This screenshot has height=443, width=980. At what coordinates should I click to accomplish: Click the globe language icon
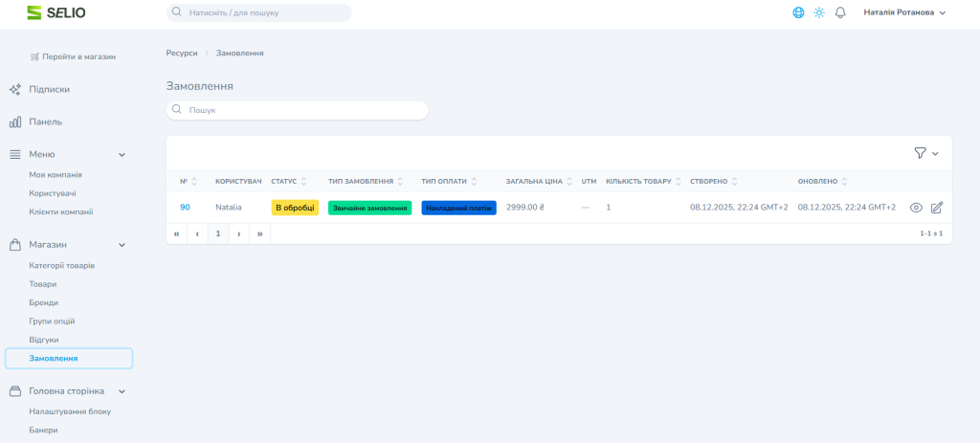[x=798, y=12]
